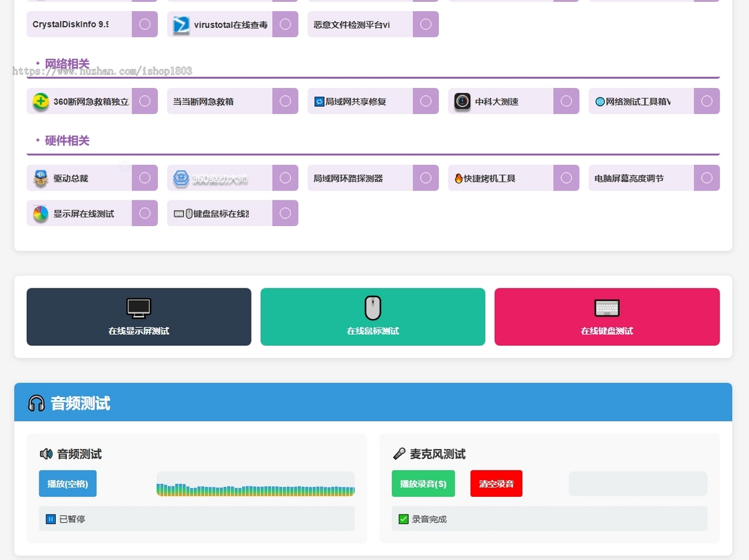Screen dimensions: 749x560
Task: Click the virustotal blue arrow icon
Action: tap(181, 24)
